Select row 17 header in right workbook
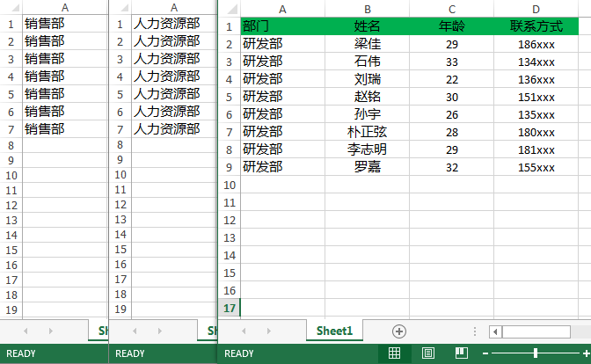 [230, 308]
